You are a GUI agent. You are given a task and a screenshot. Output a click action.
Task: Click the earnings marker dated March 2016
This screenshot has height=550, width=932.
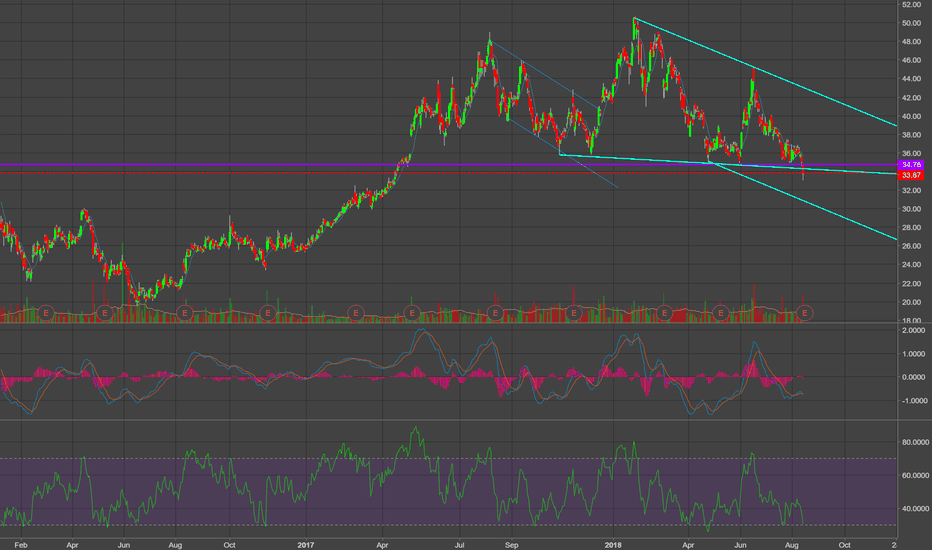pyautogui.click(x=46, y=312)
